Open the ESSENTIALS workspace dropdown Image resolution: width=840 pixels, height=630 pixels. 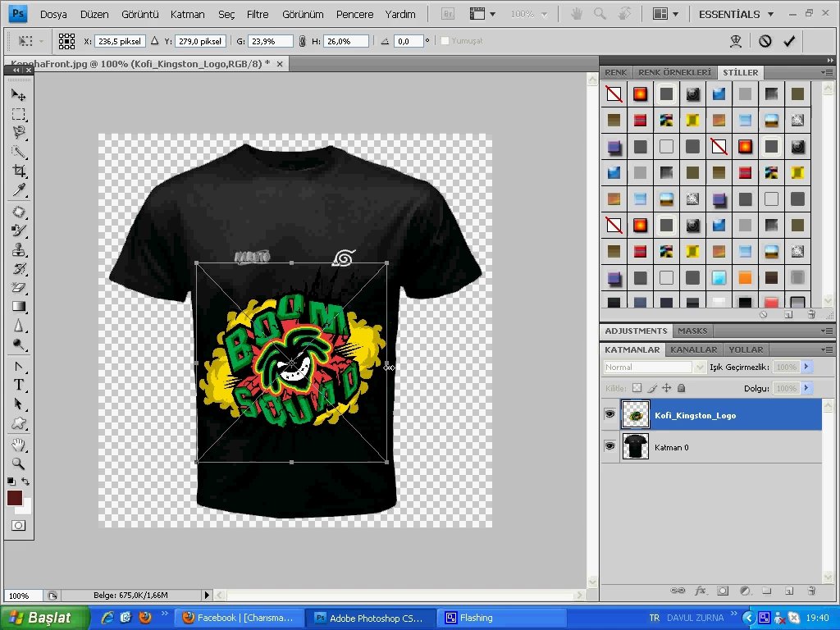(x=737, y=15)
